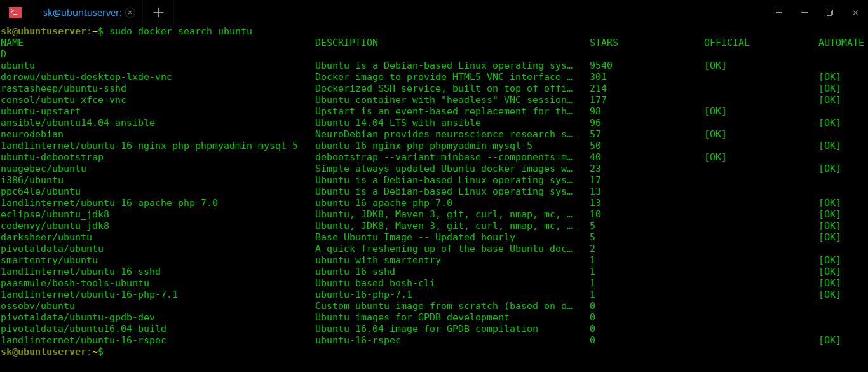Click the [OK] official marker for neurodebian
868x372 pixels.
715,134
